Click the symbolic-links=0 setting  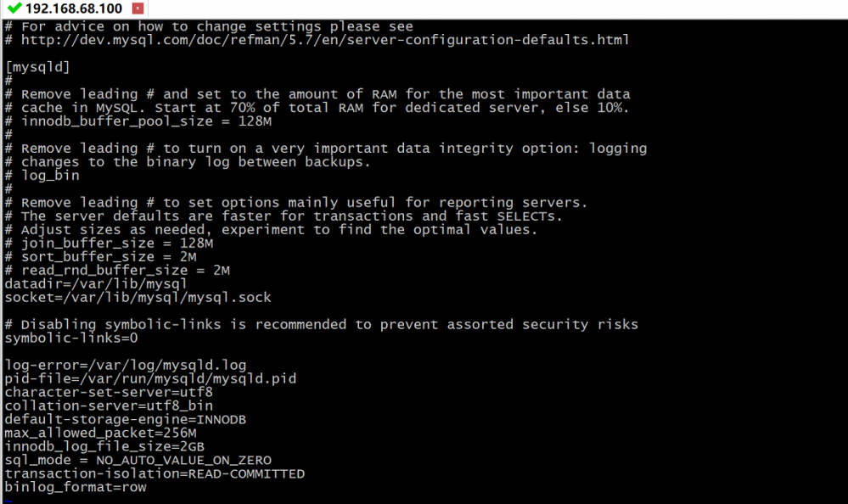(71, 338)
